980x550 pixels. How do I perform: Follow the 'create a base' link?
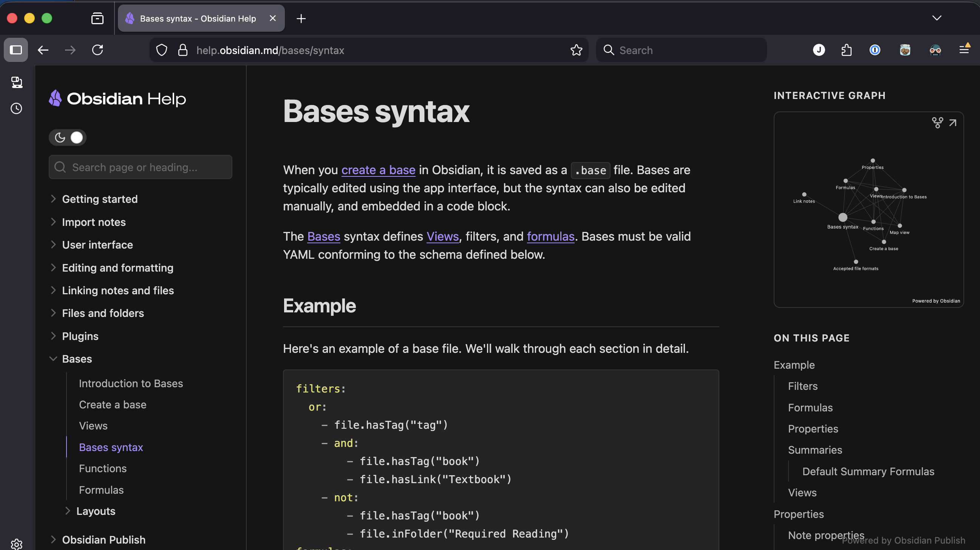click(x=378, y=170)
